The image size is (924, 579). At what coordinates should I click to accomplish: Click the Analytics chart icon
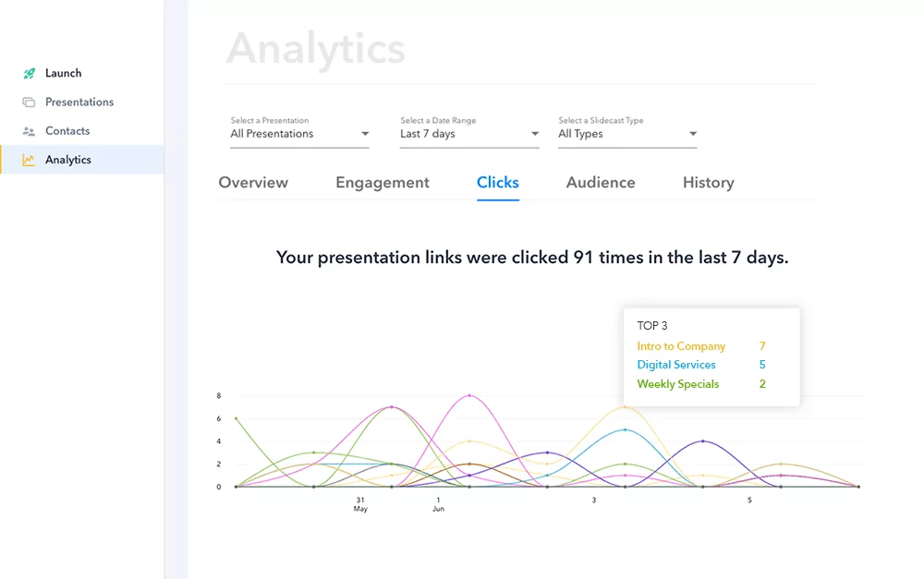tap(29, 160)
